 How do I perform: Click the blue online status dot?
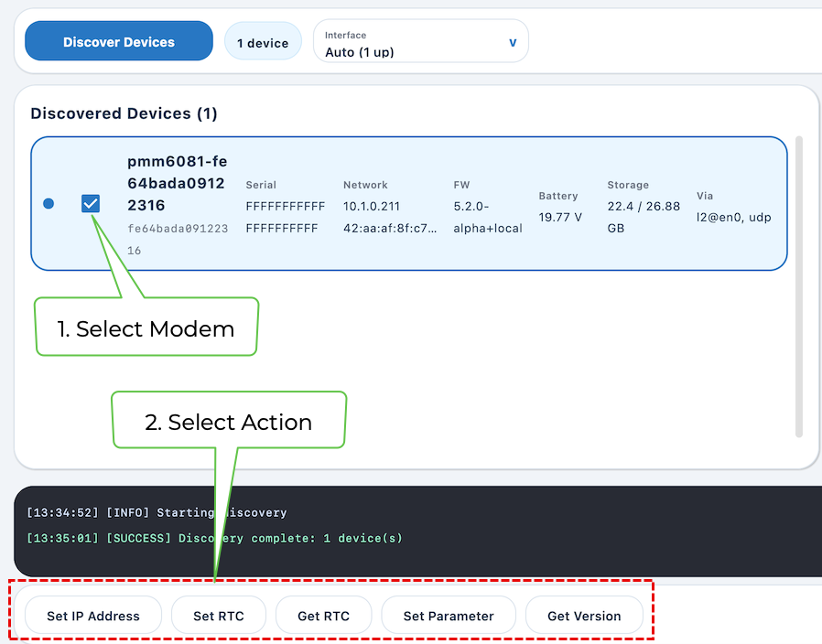click(x=49, y=203)
